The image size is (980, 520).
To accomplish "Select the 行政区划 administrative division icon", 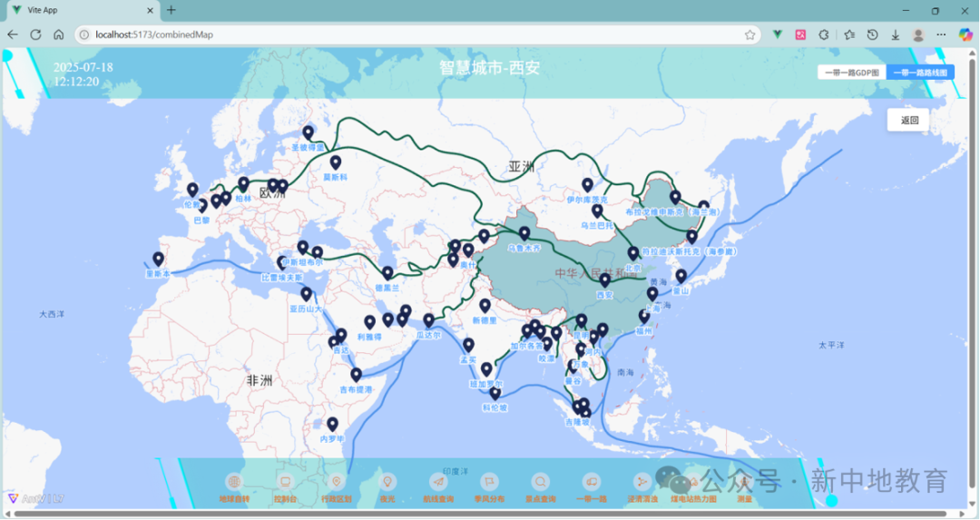I will click(337, 482).
